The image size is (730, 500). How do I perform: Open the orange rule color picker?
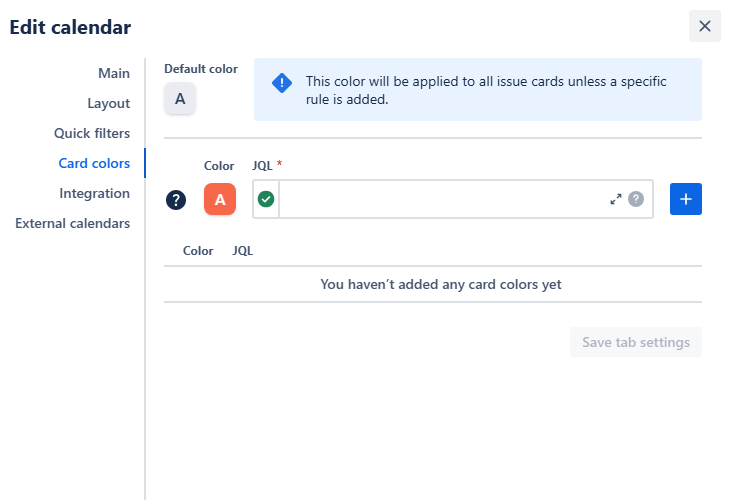point(220,199)
